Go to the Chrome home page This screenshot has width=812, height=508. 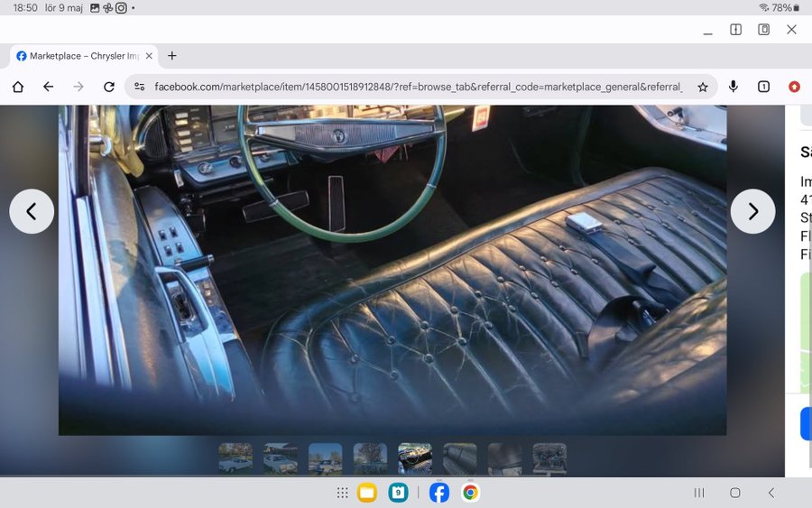tap(18, 87)
